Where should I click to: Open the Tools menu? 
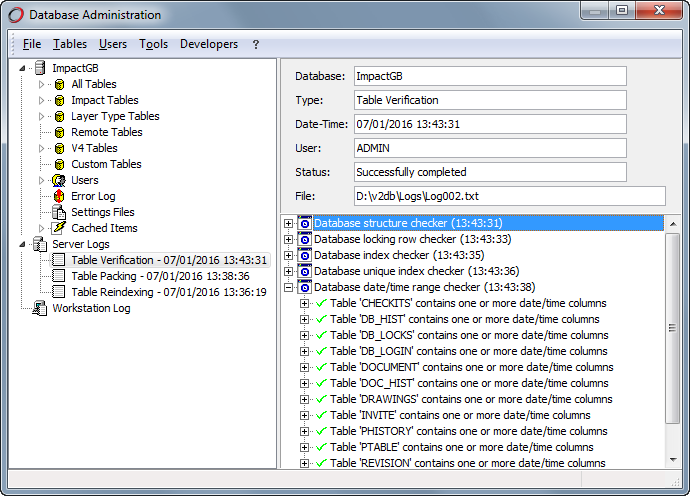(154, 44)
